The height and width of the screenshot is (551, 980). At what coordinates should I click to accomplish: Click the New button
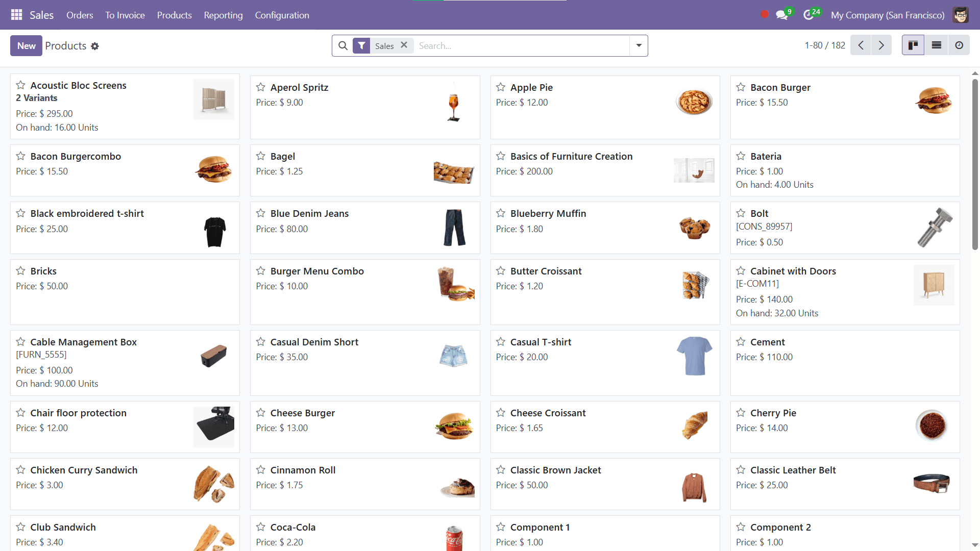pyautogui.click(x=26, y=45)
